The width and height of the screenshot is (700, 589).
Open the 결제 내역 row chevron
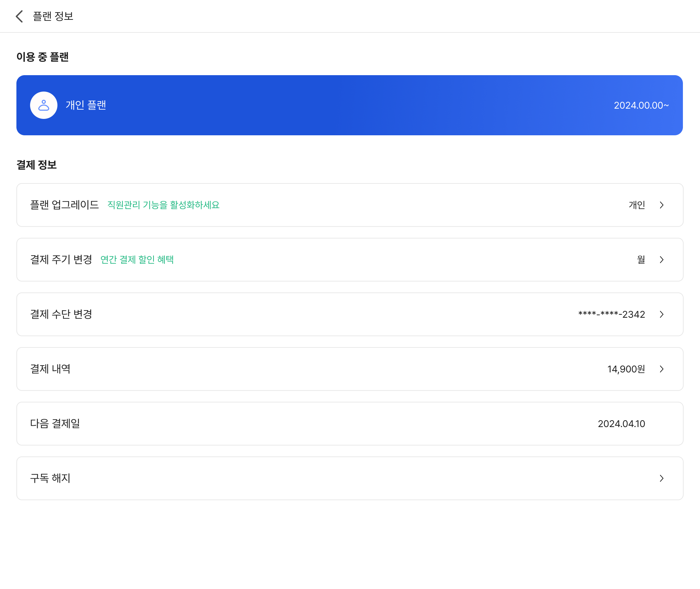point(662,369)
